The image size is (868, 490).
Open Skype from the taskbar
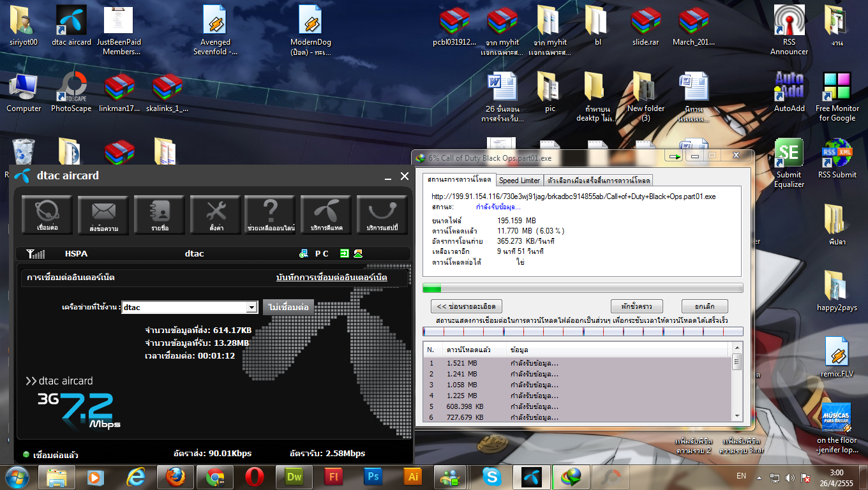click(x=491, y=477)
